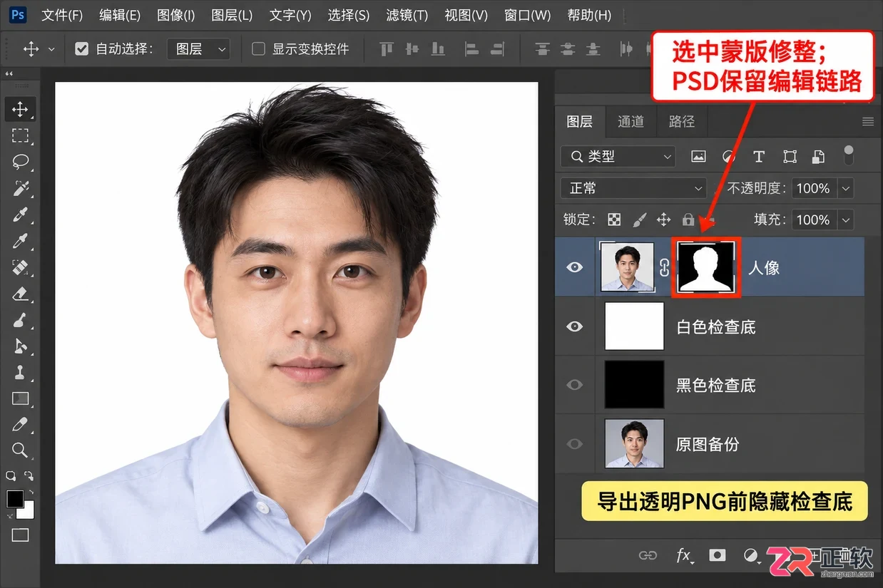883x588 pixels.
Task: Toggle lock image pixels brush icon
Action: pos(640,220)
